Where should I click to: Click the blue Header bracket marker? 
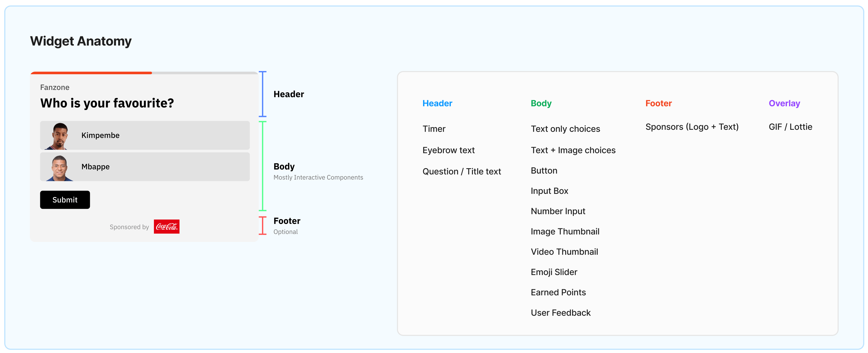pyautogui.click(x=262, y=94)
